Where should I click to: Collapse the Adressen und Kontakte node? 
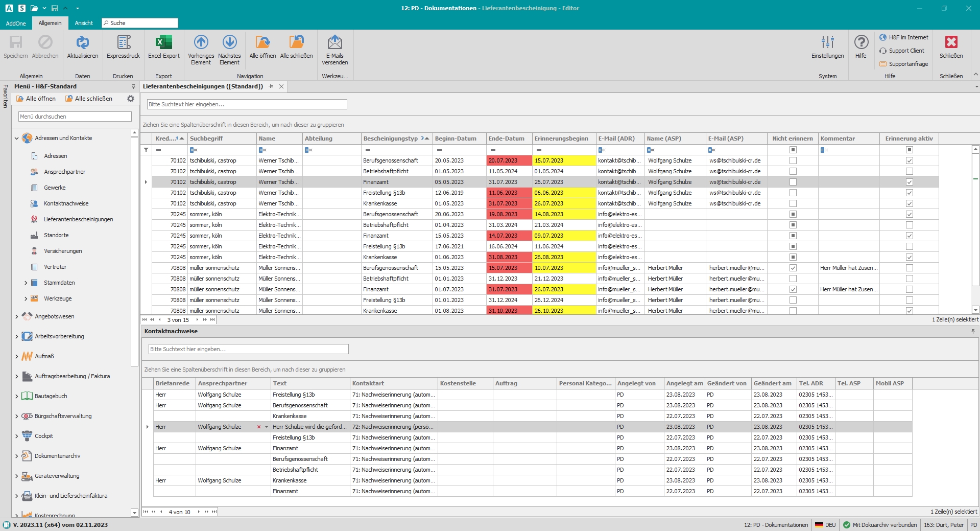tap(16, 138)
